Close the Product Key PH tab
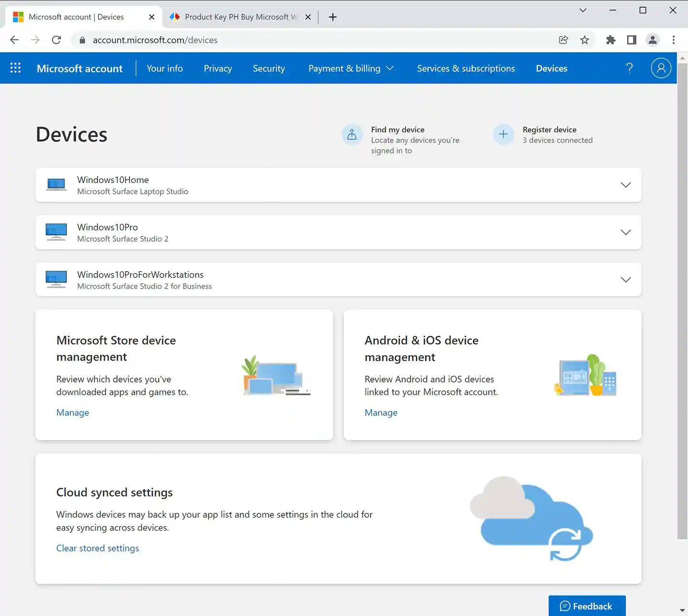Image resolution: width=688 pixels, height=616 pixels. pos(308,17)
